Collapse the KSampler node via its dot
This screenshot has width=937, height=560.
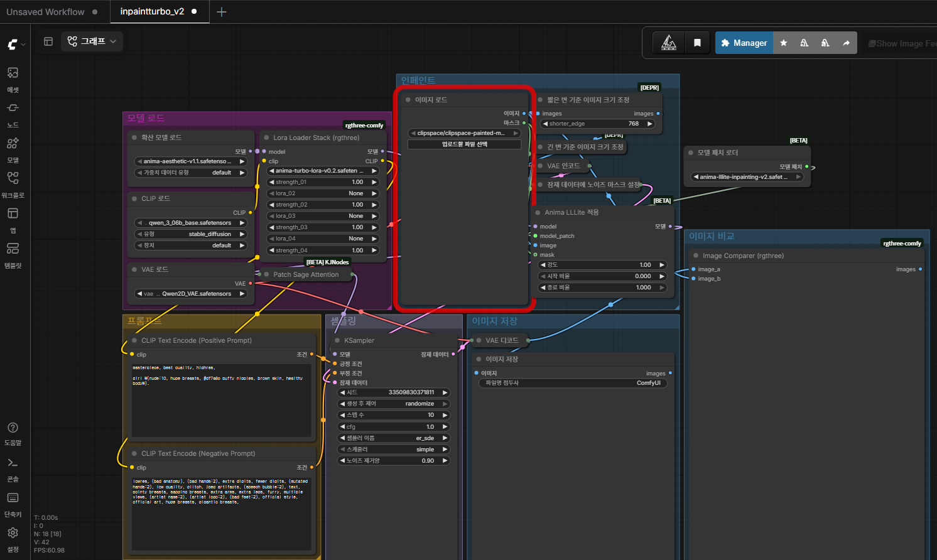[x=337, y=340]
